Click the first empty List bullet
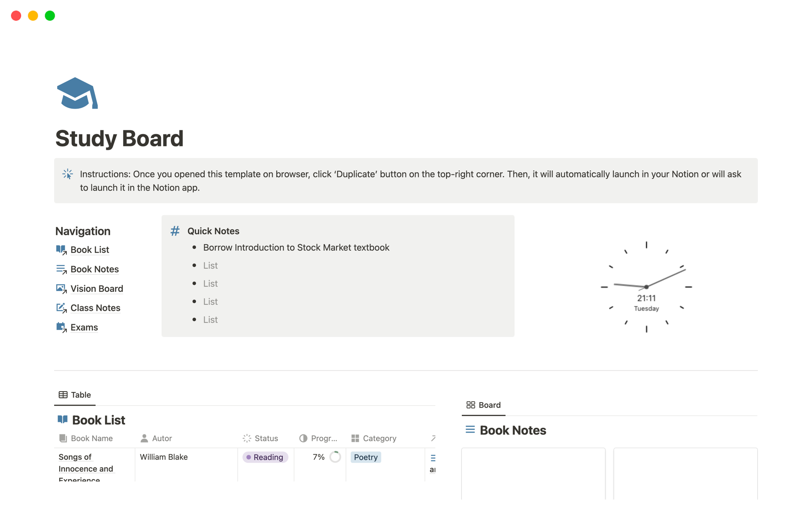The image size is (812, 508). click(210, 265)
